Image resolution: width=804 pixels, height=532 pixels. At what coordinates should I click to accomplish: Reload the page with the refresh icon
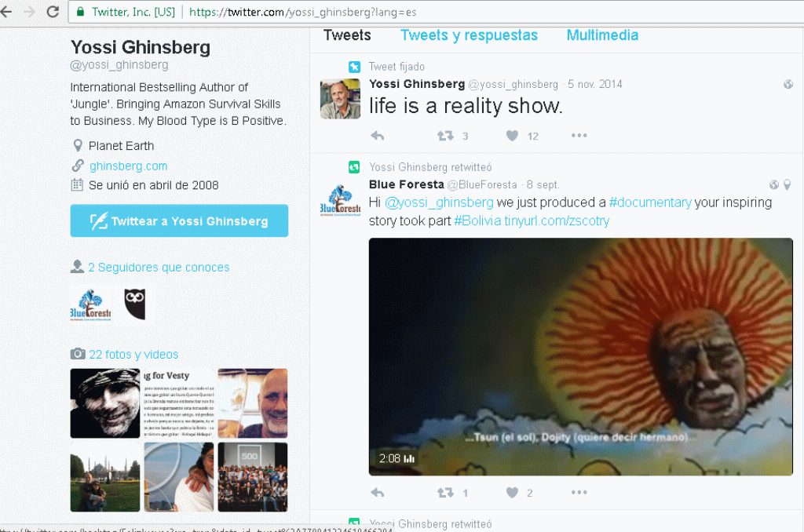tap(53, 11)
